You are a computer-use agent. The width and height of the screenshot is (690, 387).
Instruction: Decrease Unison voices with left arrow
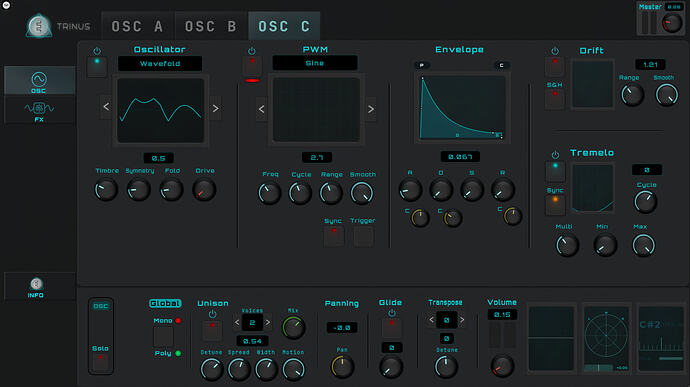pyautogui.click(x=237, y=323)
